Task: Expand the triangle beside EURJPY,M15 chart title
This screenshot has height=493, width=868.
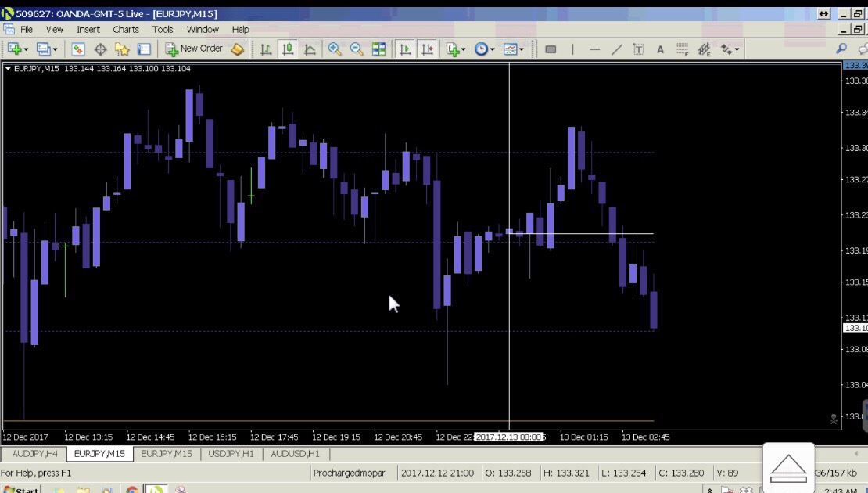Action: pyautogui.click(x=8, y=69)
